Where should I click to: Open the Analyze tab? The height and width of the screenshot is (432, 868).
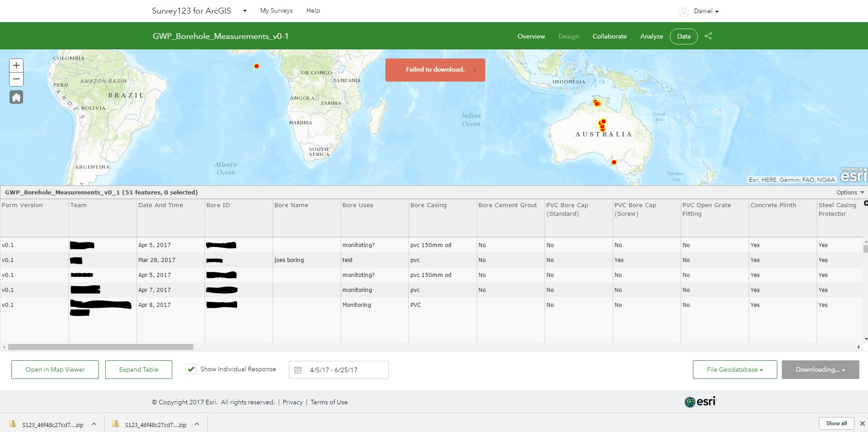pyautogui.click(x=651, y=36)
